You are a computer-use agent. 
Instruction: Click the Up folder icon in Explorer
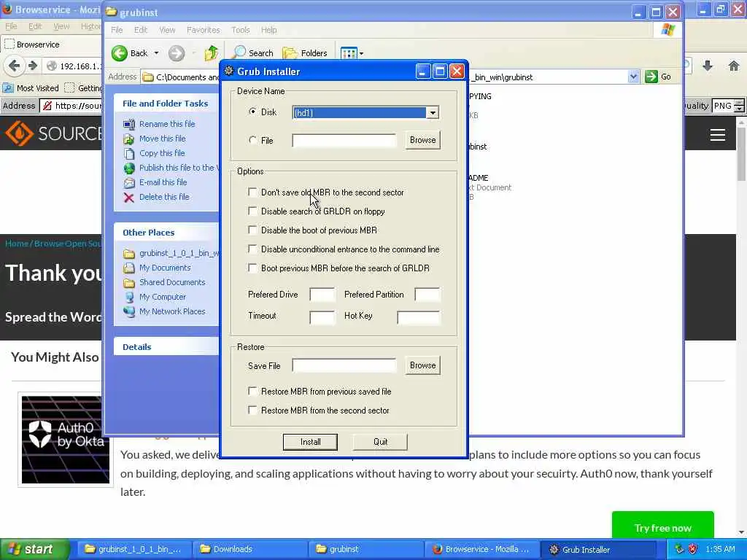click(x=211, y=52)
